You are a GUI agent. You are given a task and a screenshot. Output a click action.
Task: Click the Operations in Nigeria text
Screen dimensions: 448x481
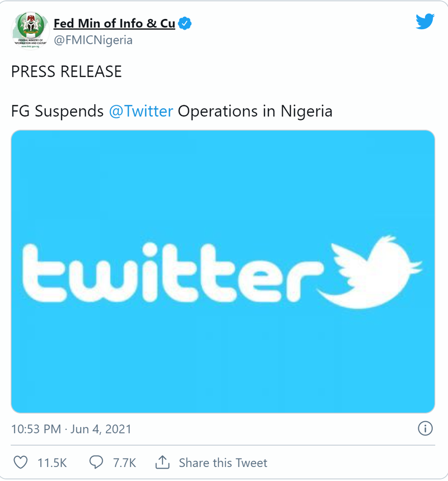255,111
